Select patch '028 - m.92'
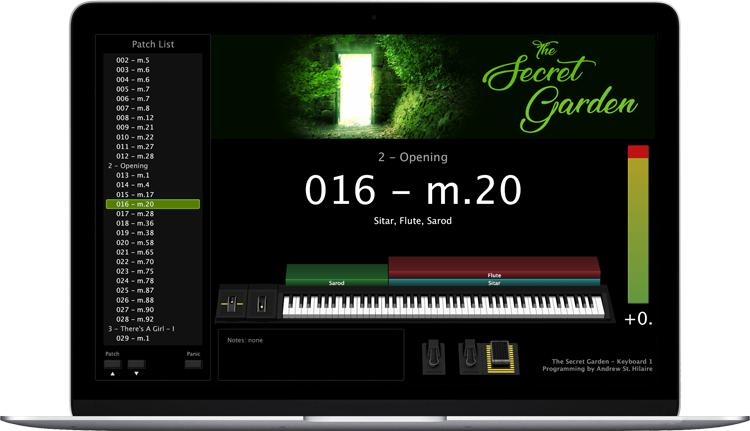Screen dimensions: 750x431 (134, 319)
